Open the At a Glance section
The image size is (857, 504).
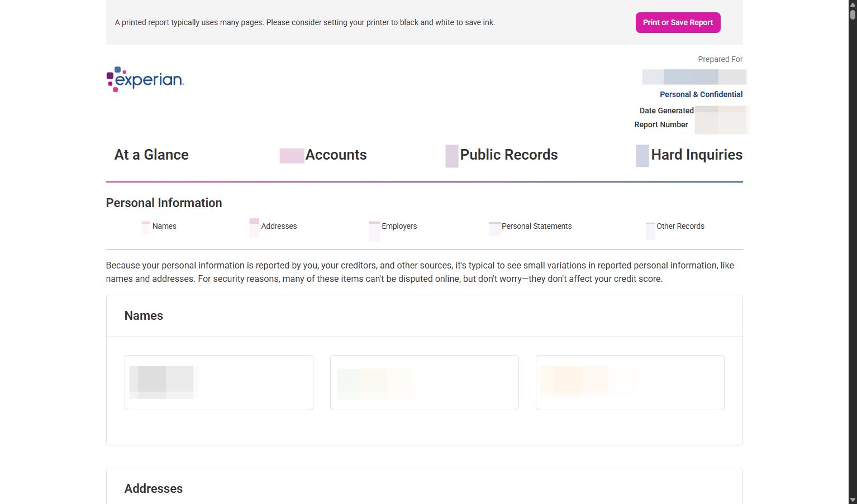click(151, 155)
